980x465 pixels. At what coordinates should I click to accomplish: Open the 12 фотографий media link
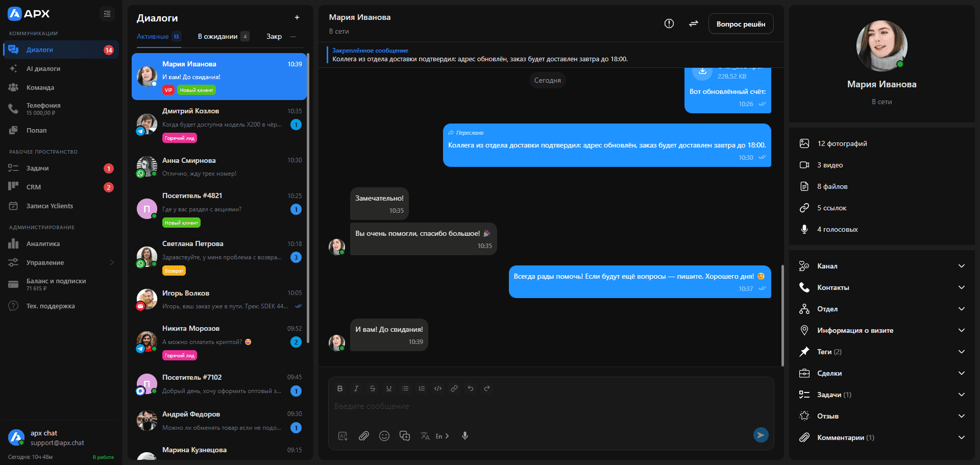point(842,143)
